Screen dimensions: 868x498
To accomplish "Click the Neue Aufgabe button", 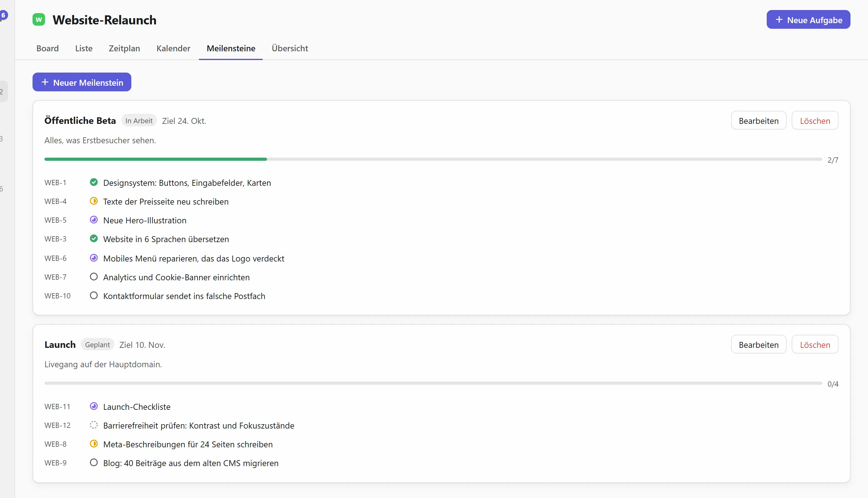I will click(808, 20).
